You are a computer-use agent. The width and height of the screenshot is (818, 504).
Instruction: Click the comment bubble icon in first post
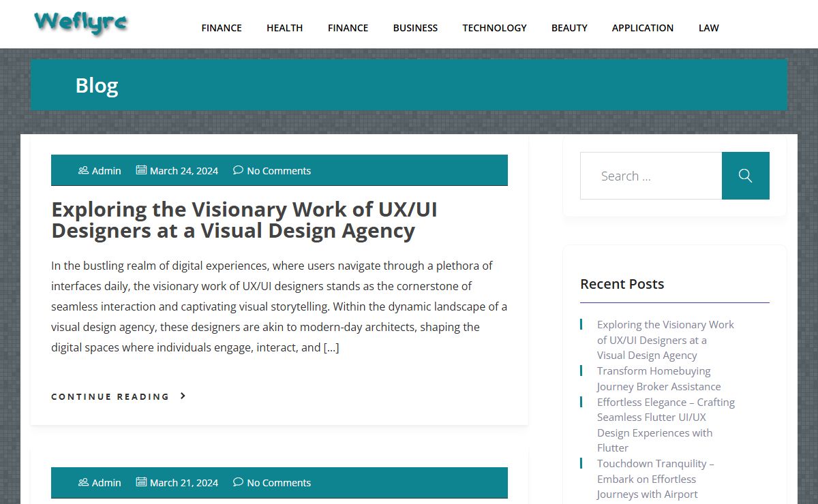click(238, 170)
